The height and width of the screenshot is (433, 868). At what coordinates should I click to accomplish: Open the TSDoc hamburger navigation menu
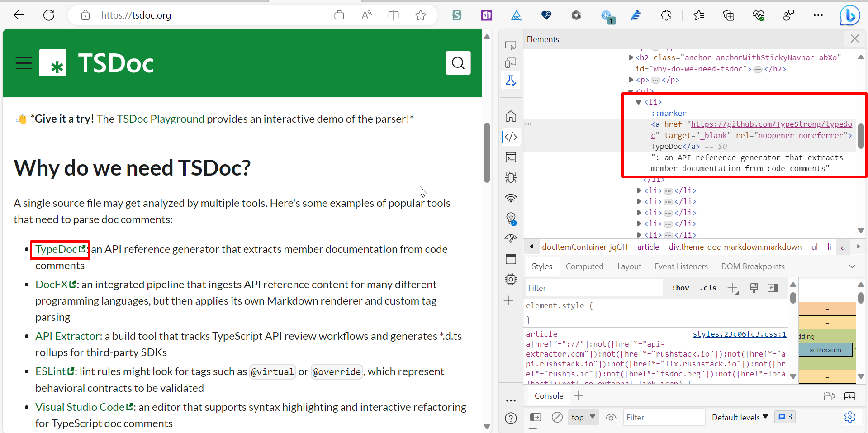(23, 63)
